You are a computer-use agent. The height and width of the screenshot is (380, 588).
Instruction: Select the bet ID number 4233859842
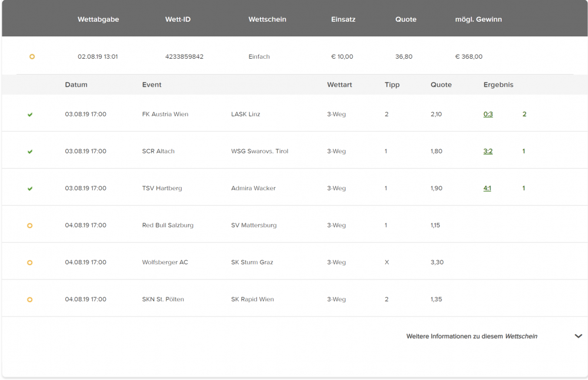(x=184, y=57)
